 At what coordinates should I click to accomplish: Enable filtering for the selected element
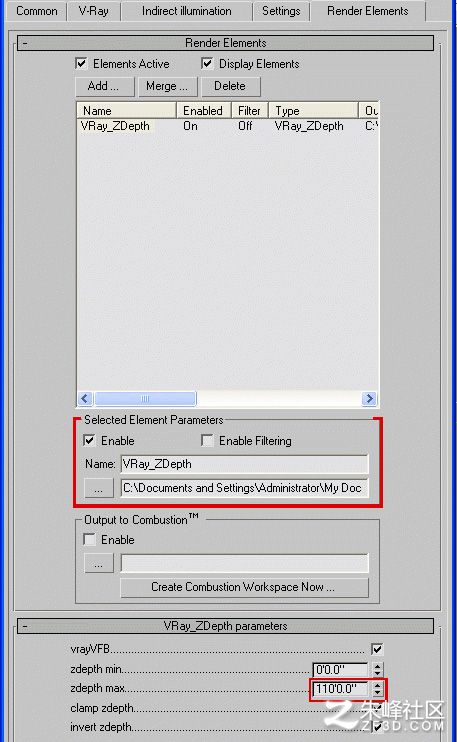(207, 441)
